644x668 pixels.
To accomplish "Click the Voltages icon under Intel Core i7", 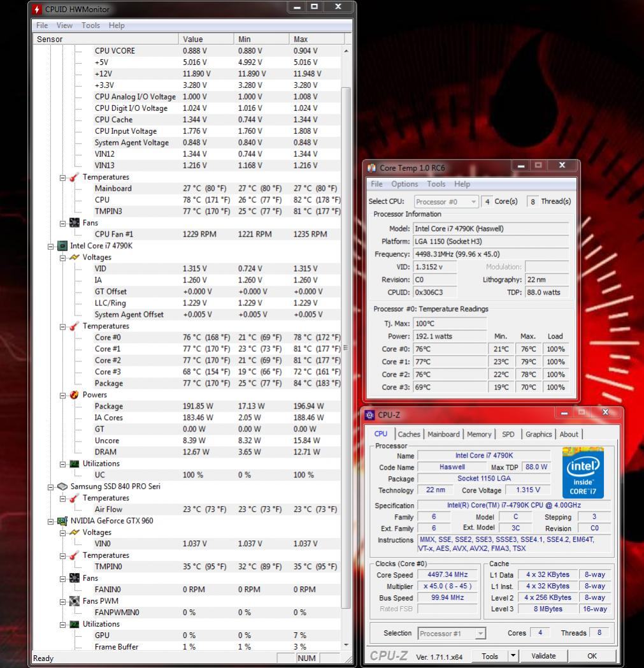I will [x=74, y=258].
